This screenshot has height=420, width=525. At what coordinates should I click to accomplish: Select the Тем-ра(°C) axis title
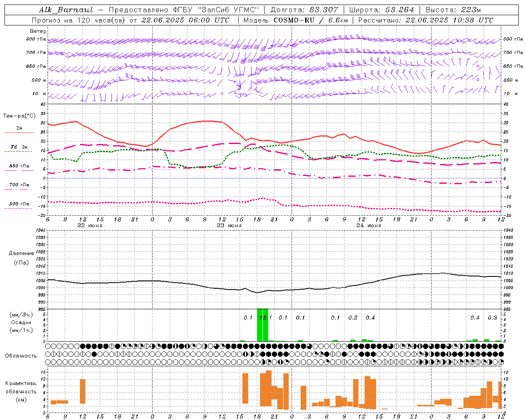pyautogui.click(x=19, y=116)
